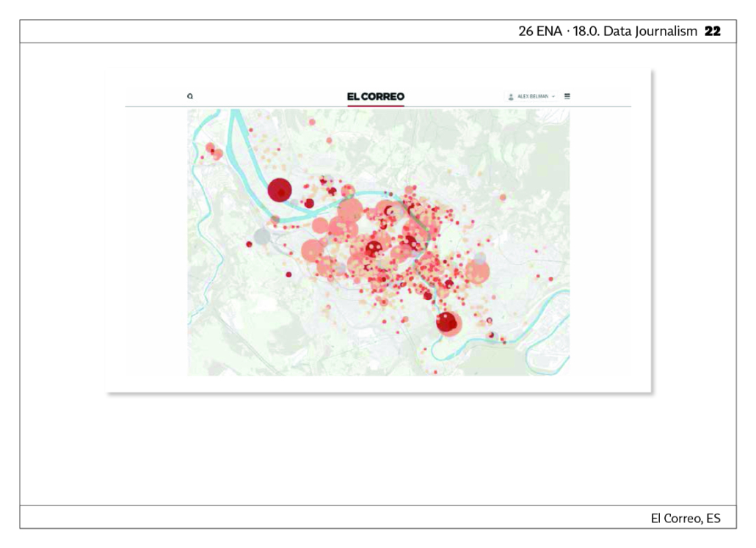Click the small red dot at the far eastern edge

pyautogui.click(x=551, y=279)
